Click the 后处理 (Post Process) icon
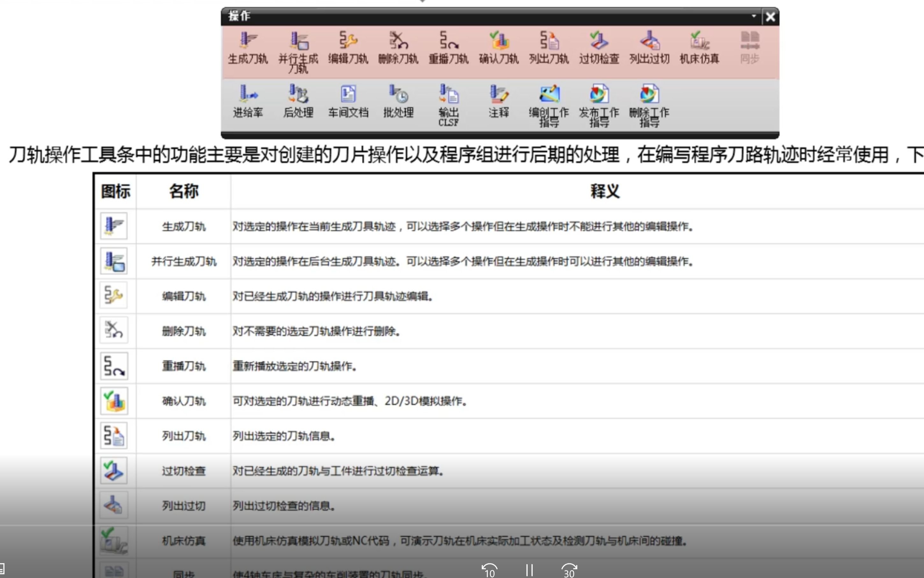 coord(298,94)
